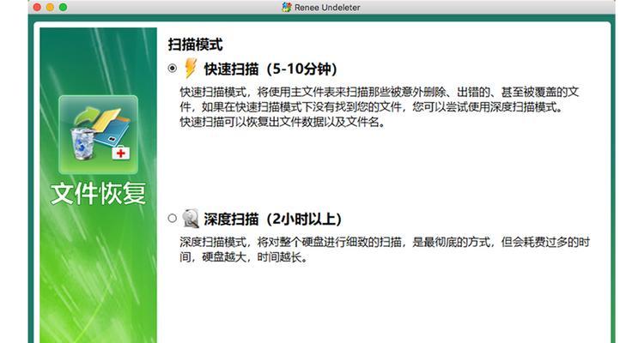The width and height of the screenshot is (644, 343).
Task: Select the 快速扫描 radio button
Action: [x=173, y=68]
